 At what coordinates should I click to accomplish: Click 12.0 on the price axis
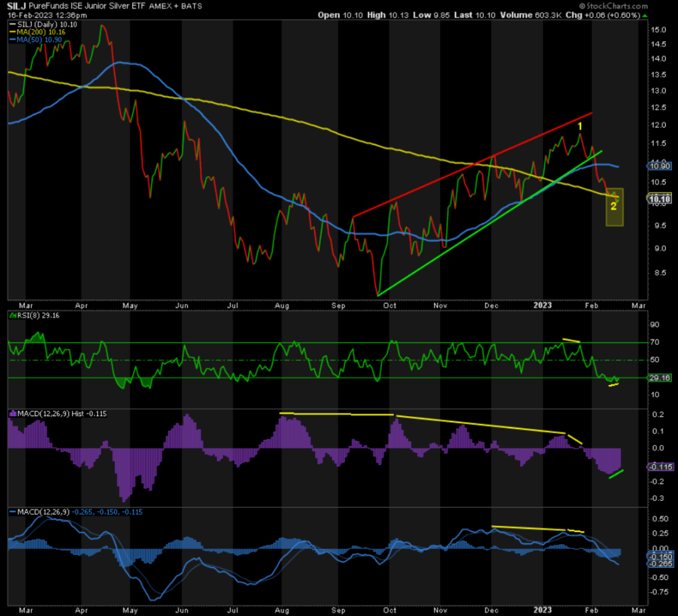[658, 125]
